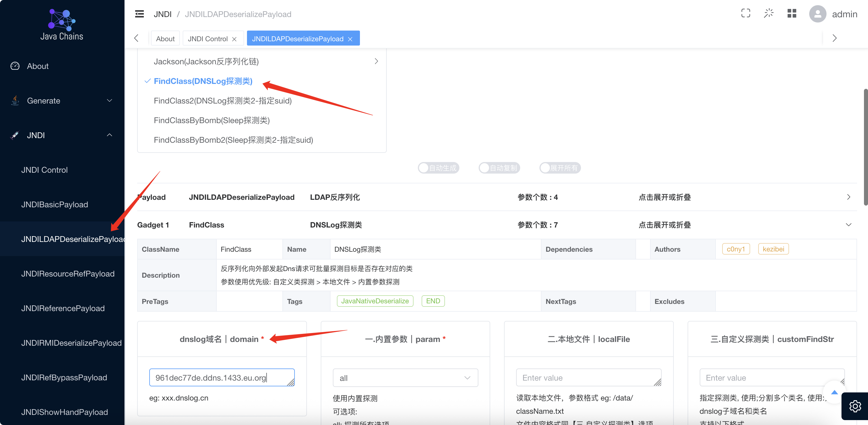
Task: Click the back-to-top arrow button
Action: (834, 392)
